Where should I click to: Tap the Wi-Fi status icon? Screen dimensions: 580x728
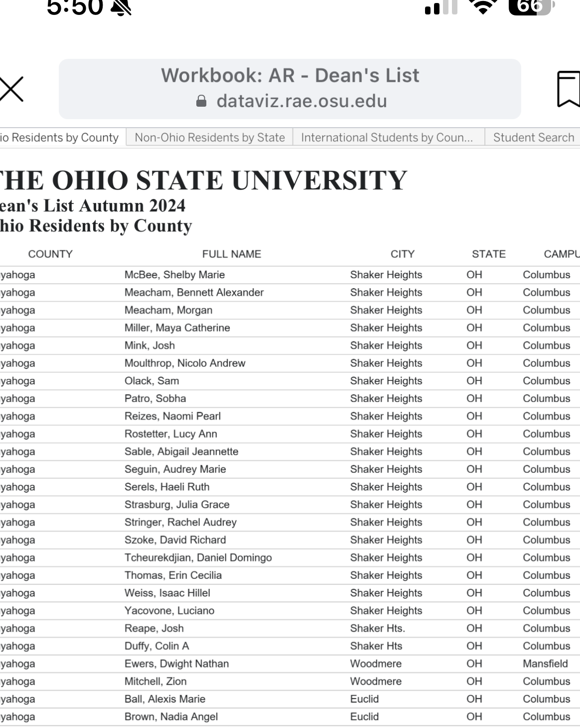click(482, 7)
